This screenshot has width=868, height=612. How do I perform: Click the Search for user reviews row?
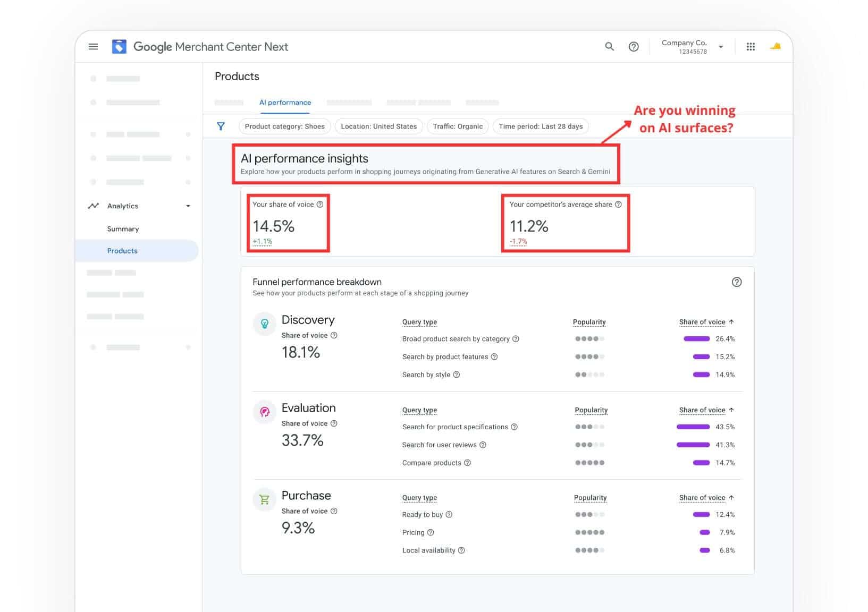pos(568,445)
